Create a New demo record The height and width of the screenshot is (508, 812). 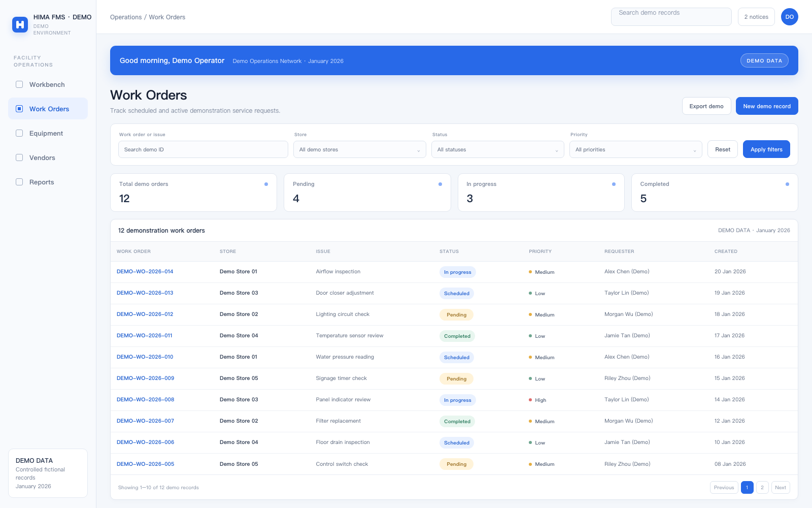pos(767,106)
